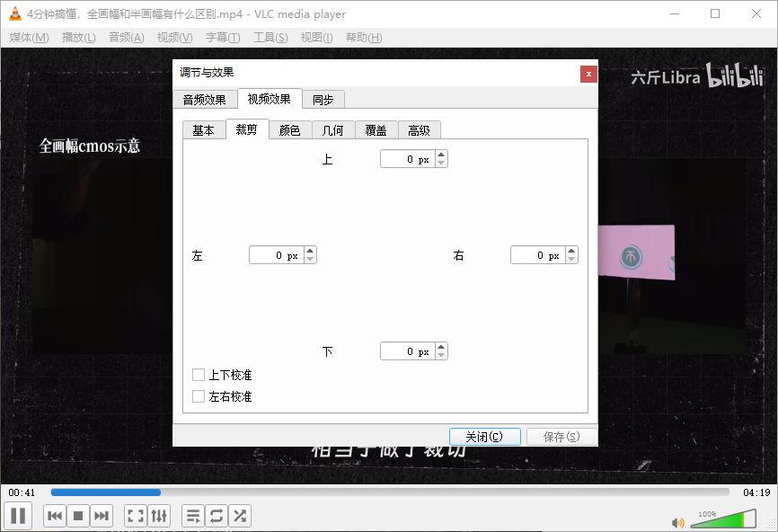Click the 关闭(C) button

tap(485, 437)
